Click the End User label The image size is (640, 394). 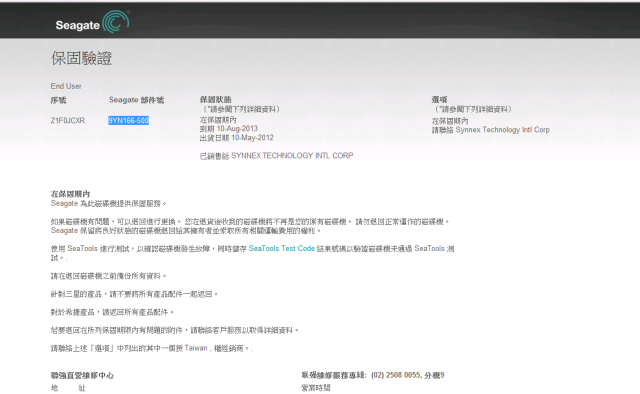pos(66,86)
